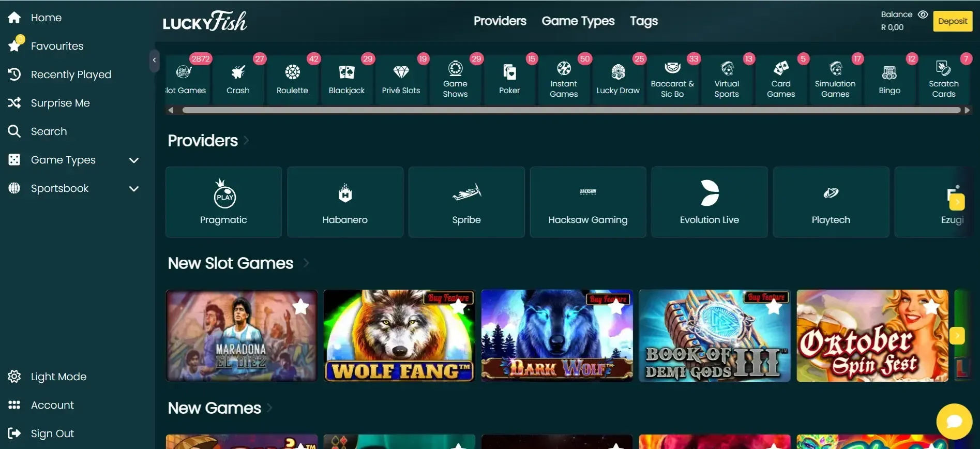The image size is (980, 449).
Task: Click the Deposit button
Action: coord(953,21)
